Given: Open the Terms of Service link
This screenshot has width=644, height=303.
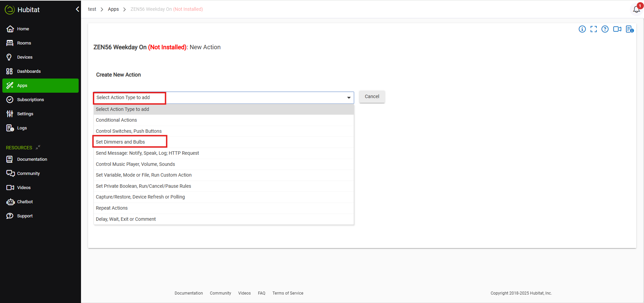Looking at the screenshot, I should (x=288, y=293).
